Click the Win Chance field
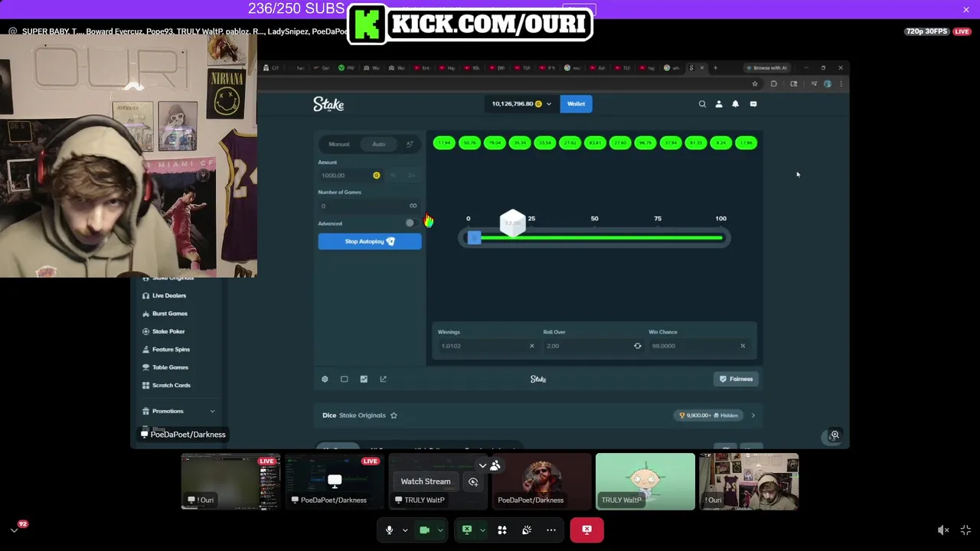Viewport: 980px width, 551px height. click(x=698, y=346)
